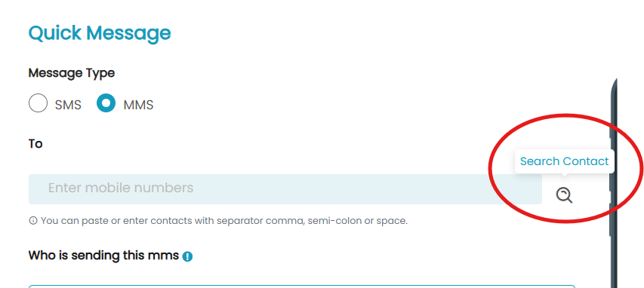The height and width of the screenshot is (288, 644).
Task: Click the blue exclamation info icon
Action: (x=188, y=257)
